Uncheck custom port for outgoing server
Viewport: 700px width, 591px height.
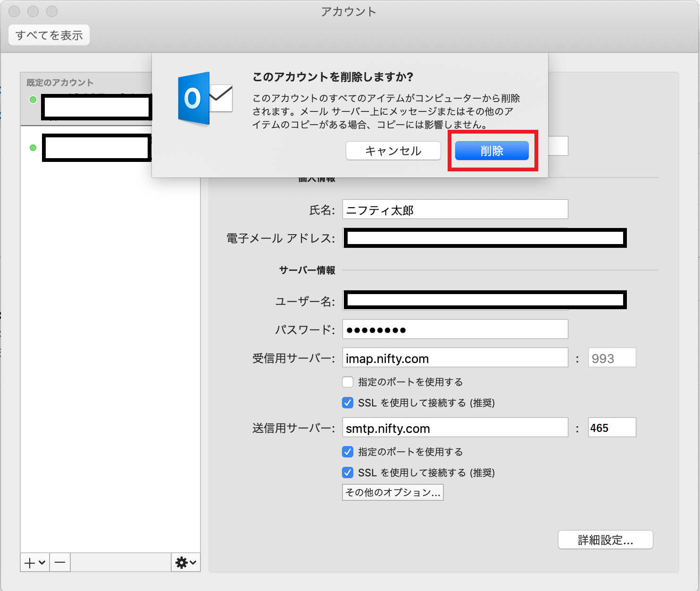pyautogui.click(x=348, y=452)
